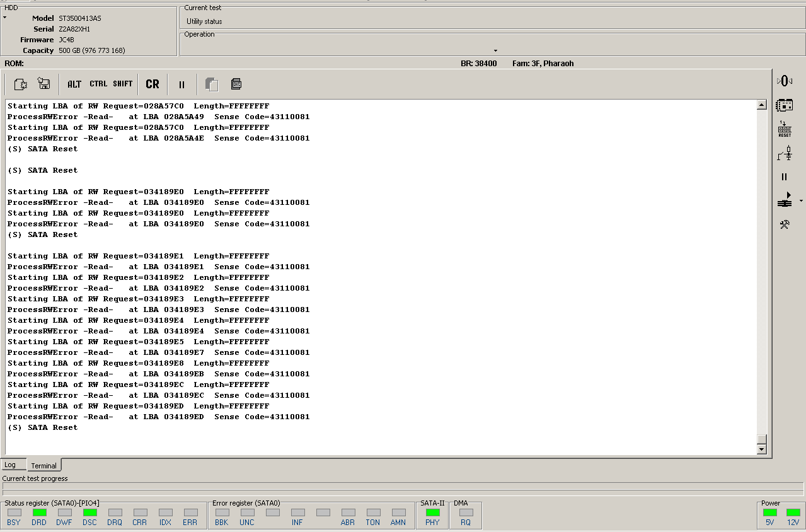Click the CRR status indicator
The height and width of the screenshot is (532, 806).
point(140,513)
